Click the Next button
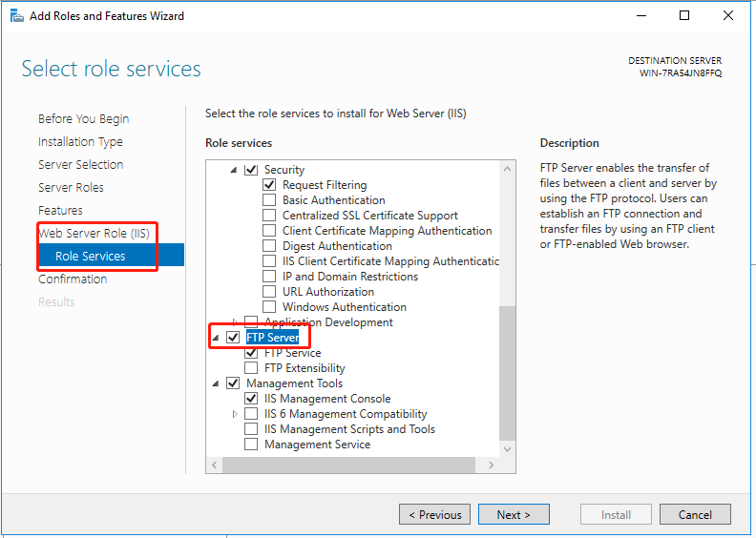Viewport: 756px width, 538px height. point(514,514)
